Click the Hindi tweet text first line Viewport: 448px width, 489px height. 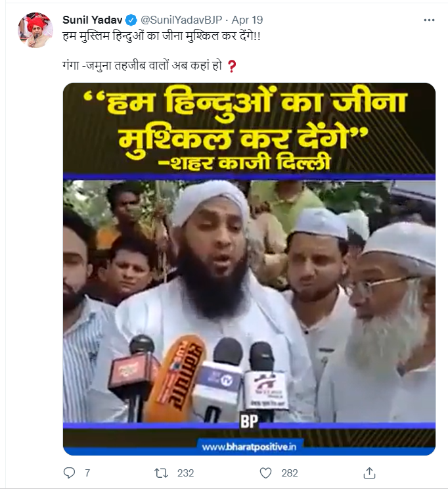[162, 36]
